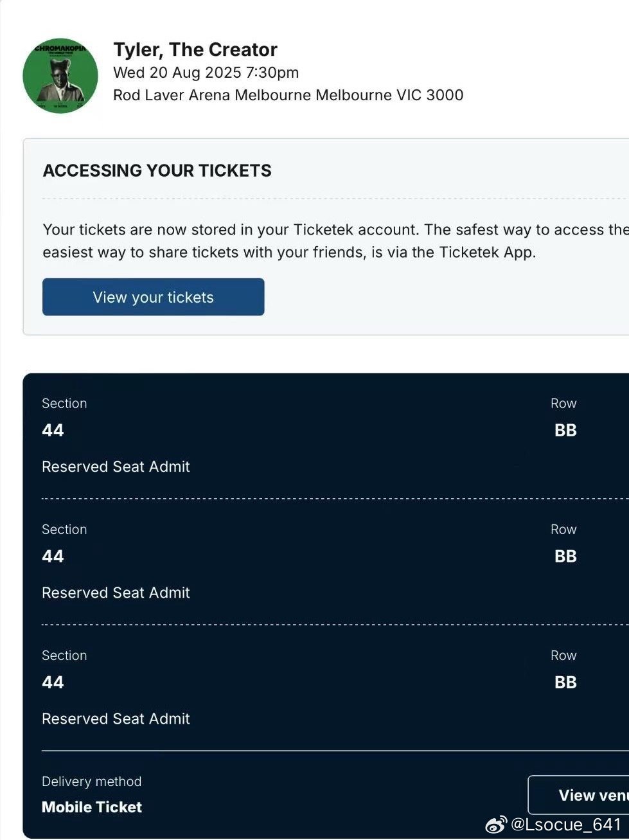
Task: Select the first Section 44 ticket row
Action: click(326, 436)
